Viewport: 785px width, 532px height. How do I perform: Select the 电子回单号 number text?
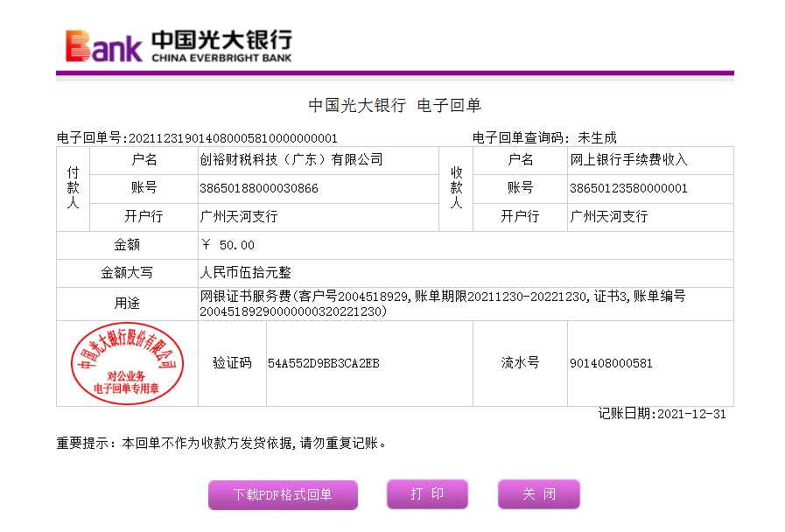click(x=233, y=138)
